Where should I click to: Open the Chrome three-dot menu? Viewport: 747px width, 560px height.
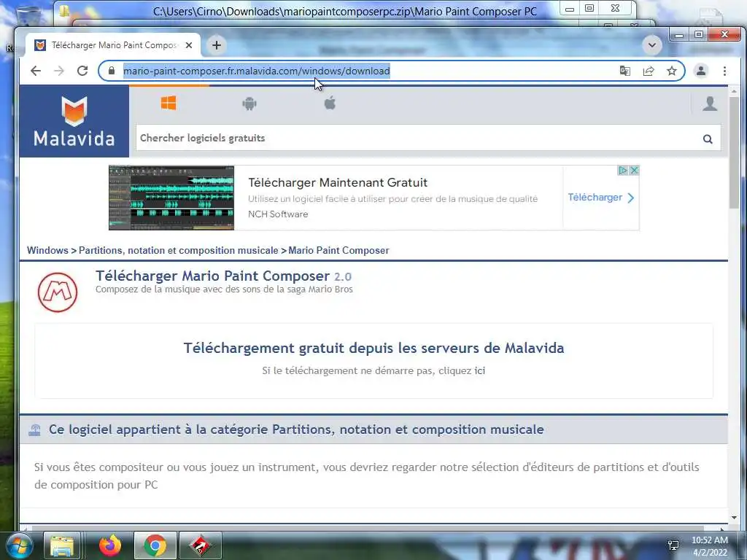(724, 71)
